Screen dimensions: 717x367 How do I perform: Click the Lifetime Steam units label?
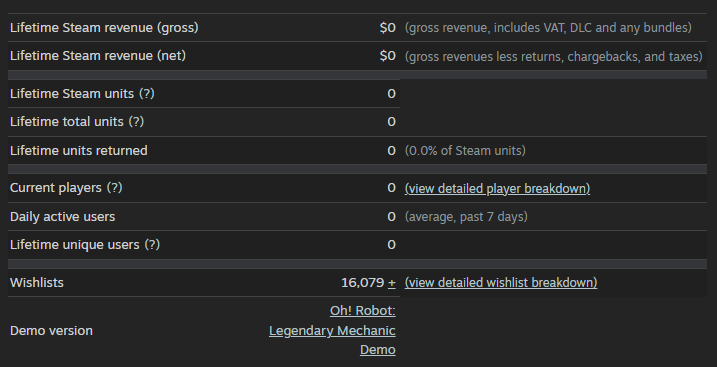pyautogui.click(x=72, y=94)
